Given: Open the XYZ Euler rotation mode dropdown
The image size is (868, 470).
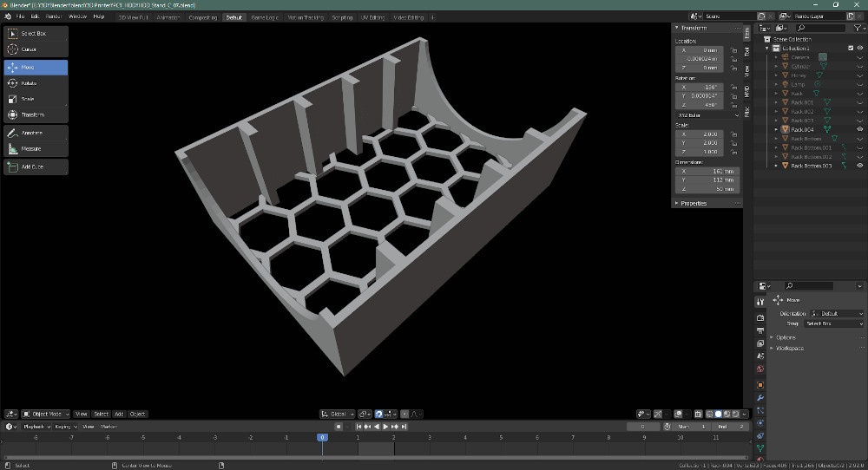Looking at the screenshot, I should click(707, 115).
